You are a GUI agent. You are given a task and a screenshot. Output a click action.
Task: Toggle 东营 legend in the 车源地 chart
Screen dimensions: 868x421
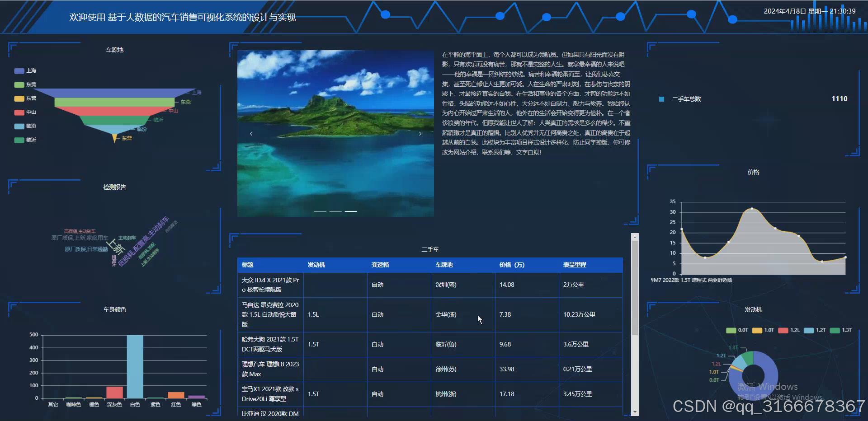pos(25,98)
